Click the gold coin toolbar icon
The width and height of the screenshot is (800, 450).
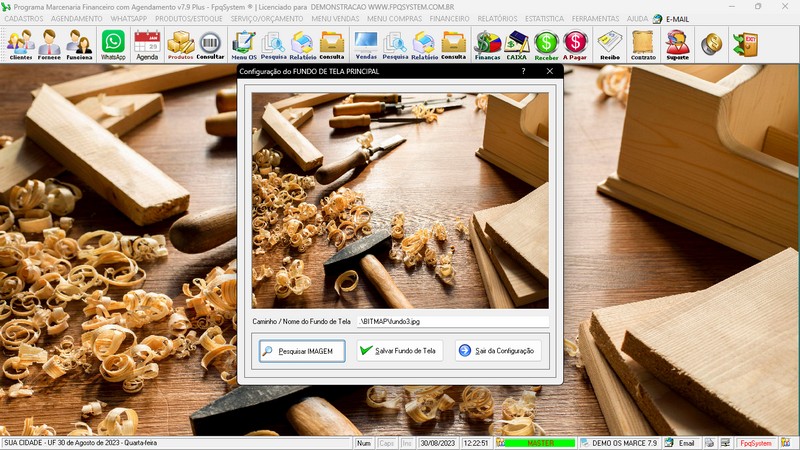point(711,44)
